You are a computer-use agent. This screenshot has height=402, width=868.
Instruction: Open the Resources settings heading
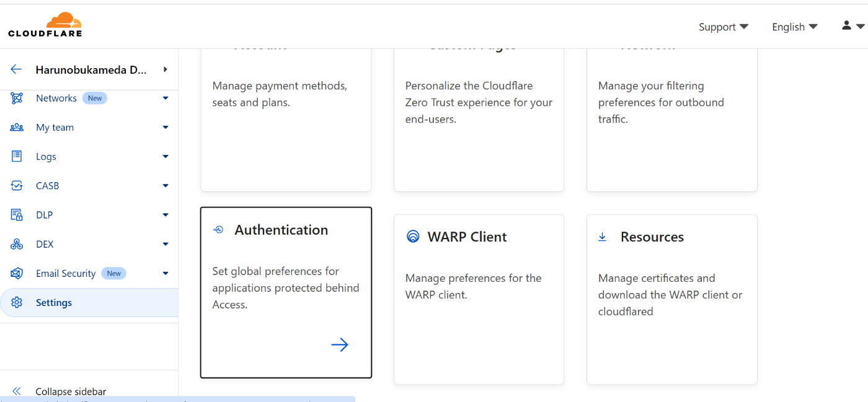652,237
